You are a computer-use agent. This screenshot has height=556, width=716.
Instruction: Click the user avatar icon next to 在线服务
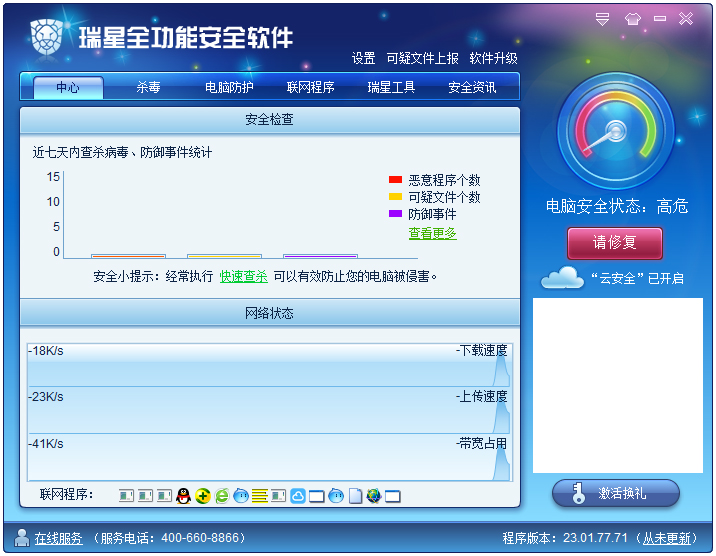click(21, 538)
